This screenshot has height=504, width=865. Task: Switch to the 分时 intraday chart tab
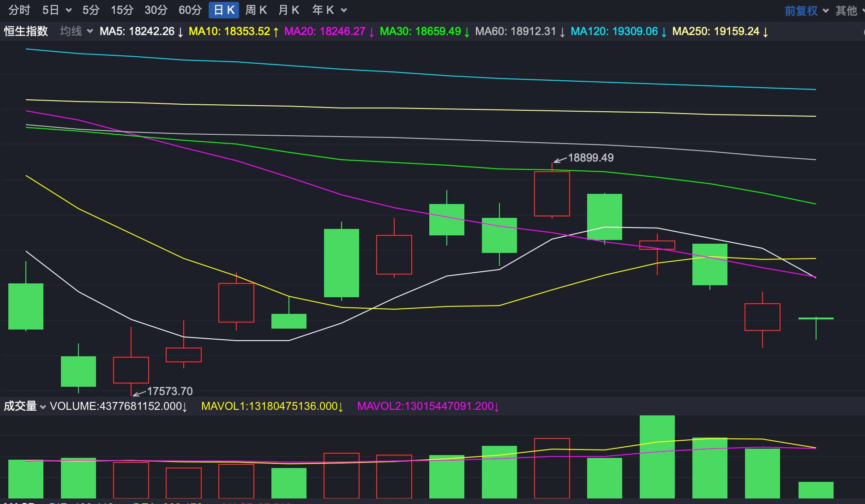click(19, 10)
